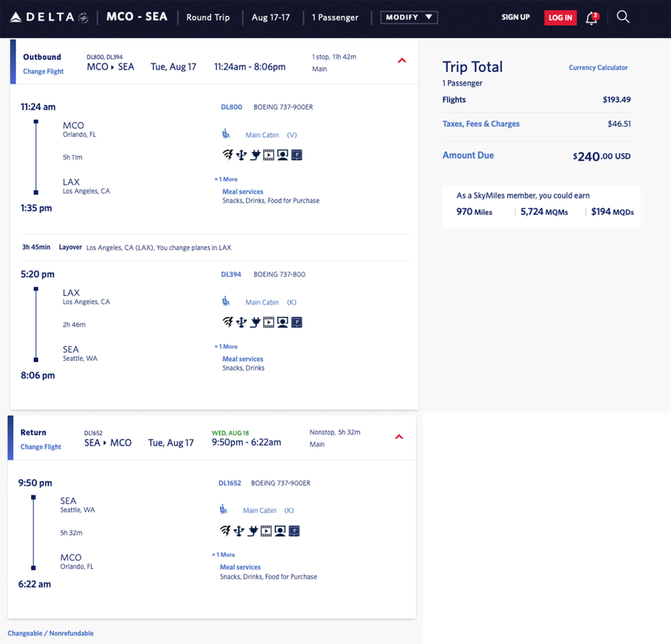Image resolution: width=671 pixels, height=644 pixels.
Task: Collapse the Outbound flight details
Action: [402, 61]
